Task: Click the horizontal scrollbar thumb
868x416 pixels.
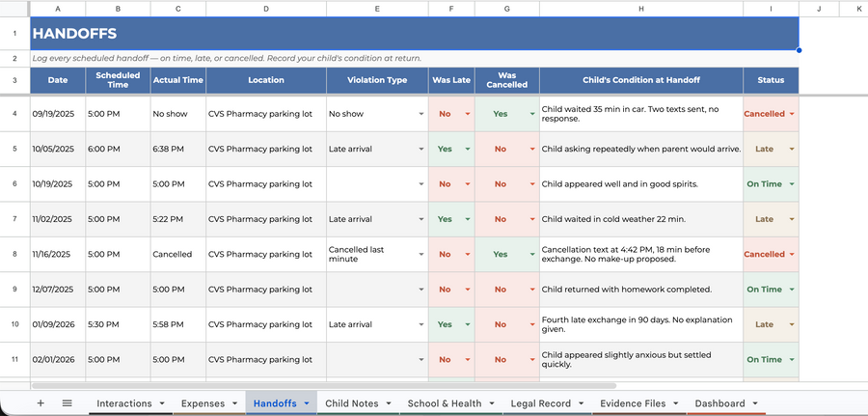Action: [x=324, y=385]
